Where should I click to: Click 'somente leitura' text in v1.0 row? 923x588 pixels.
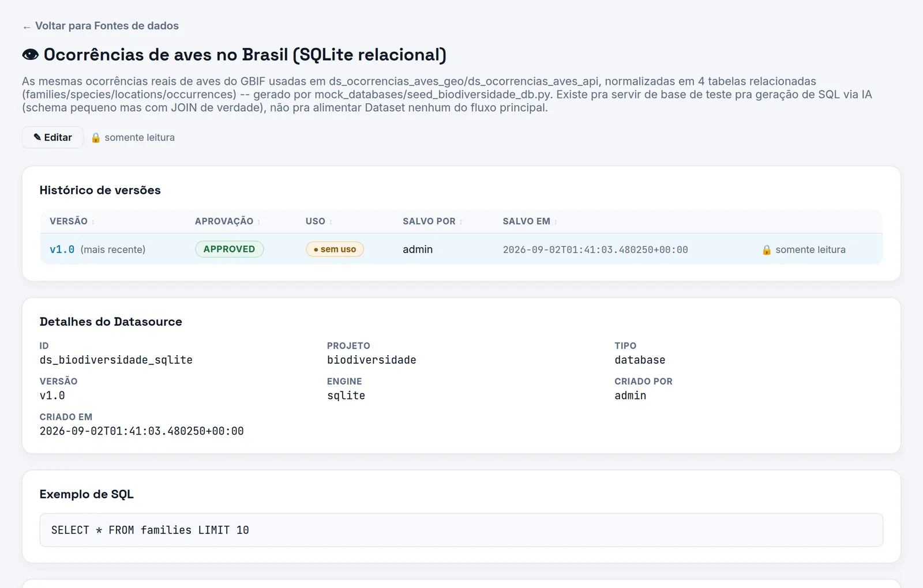point(811,250)
